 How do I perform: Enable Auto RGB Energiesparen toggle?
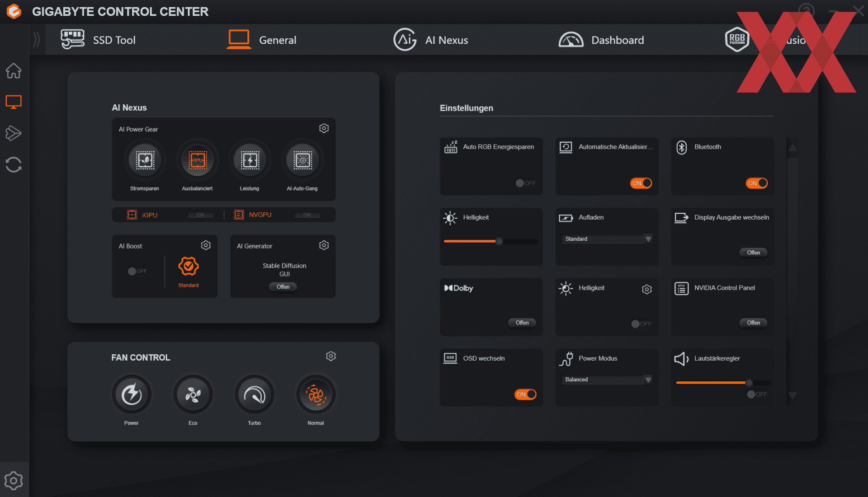pyautogui.click(x=525, y=183)
